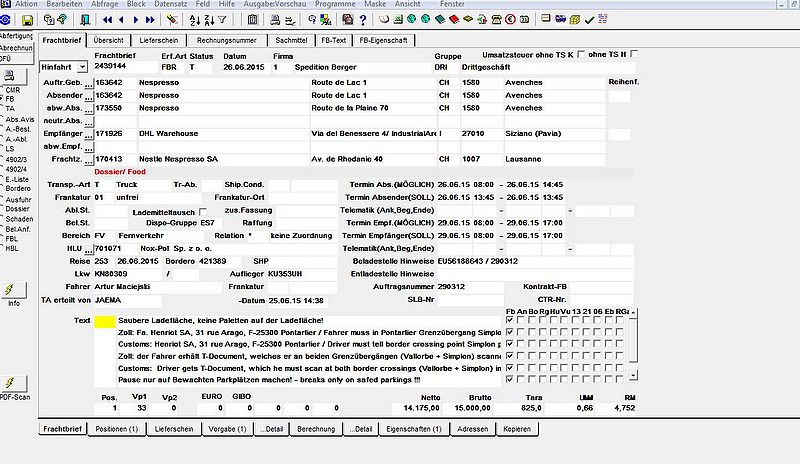Viewport: 800px width, 464px height.
Task: Open the dark green book icon
Action: tap(440, 19)
